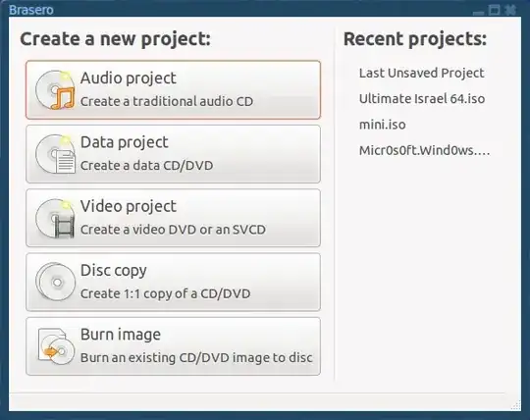530x420 pixels.
Task: Start a new Video project
Action: point(173,218)
